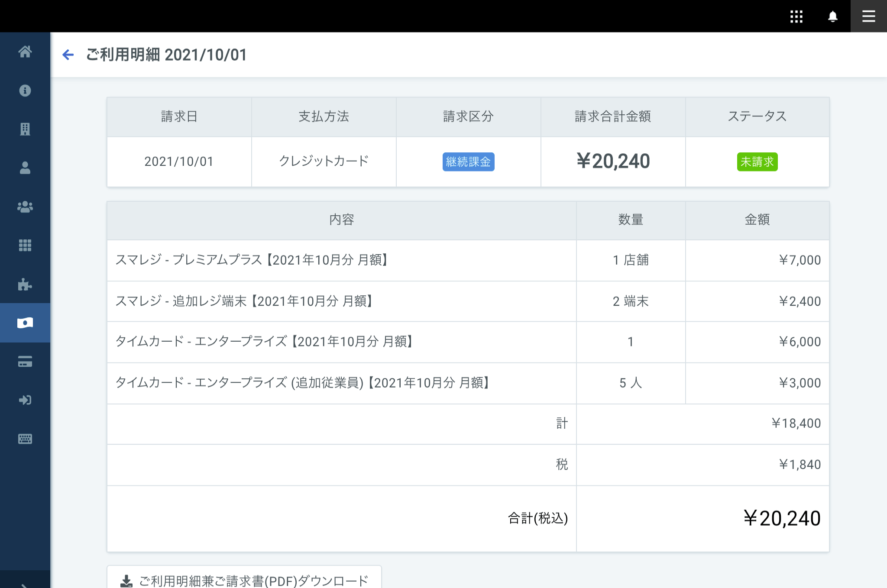Click the 内容 column header

341,220
